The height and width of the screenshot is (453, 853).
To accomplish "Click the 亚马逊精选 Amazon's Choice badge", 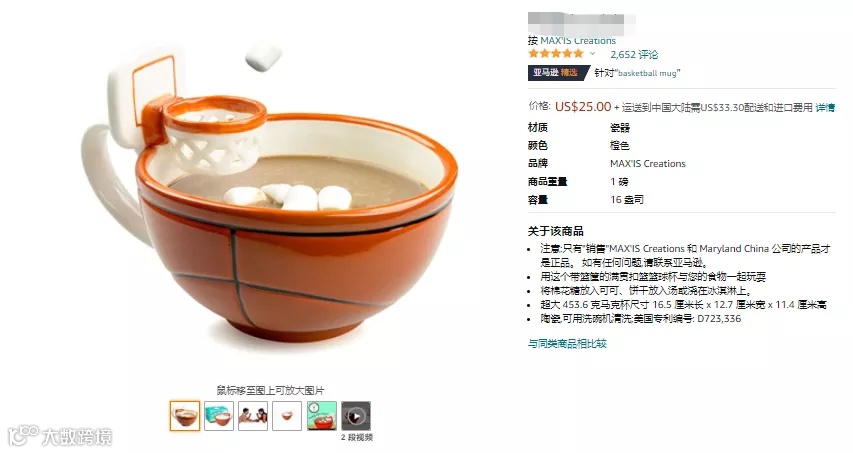I will pos(558,73).
